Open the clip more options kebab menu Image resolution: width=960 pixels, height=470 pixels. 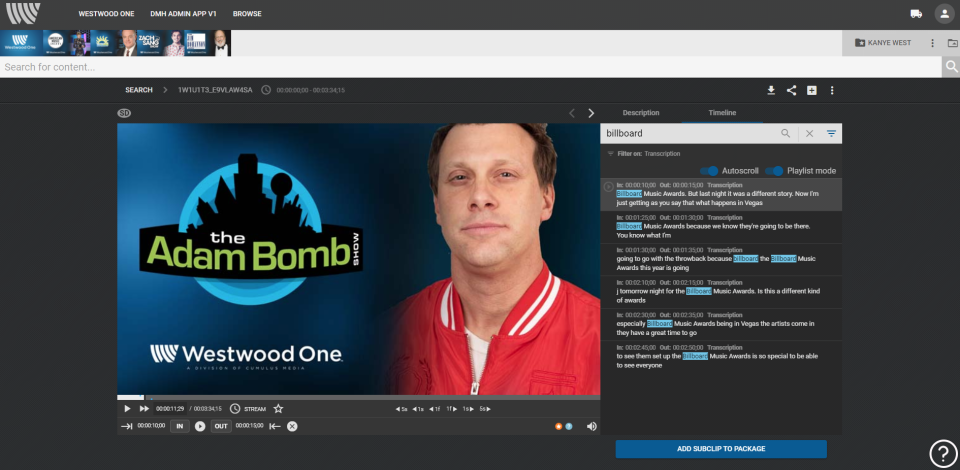pos(832,91)
